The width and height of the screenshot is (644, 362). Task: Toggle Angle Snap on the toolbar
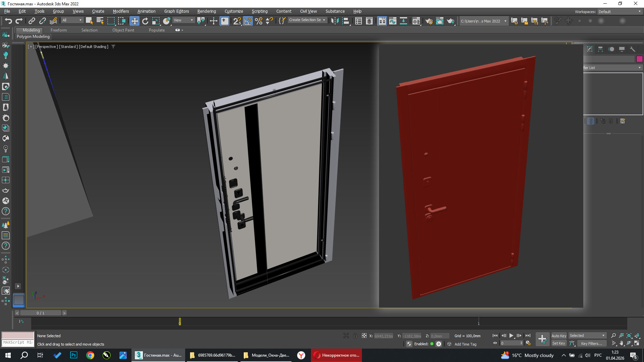[248, 21]
